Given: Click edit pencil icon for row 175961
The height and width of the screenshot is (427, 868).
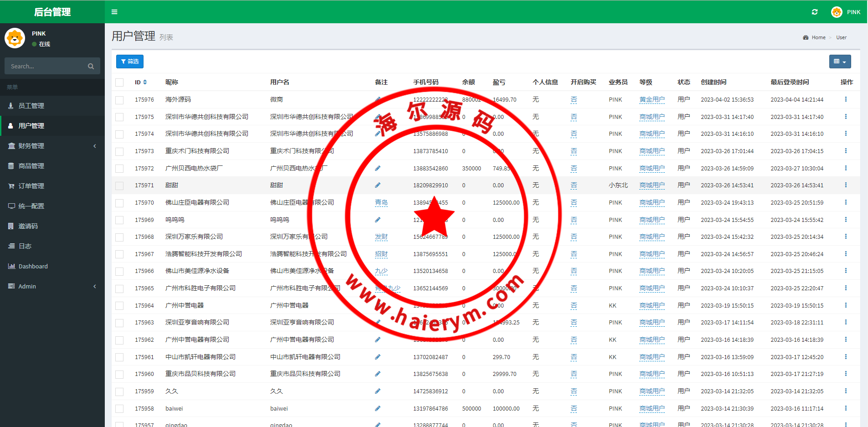Looking at the screenshot, I should tap(378, 357).
